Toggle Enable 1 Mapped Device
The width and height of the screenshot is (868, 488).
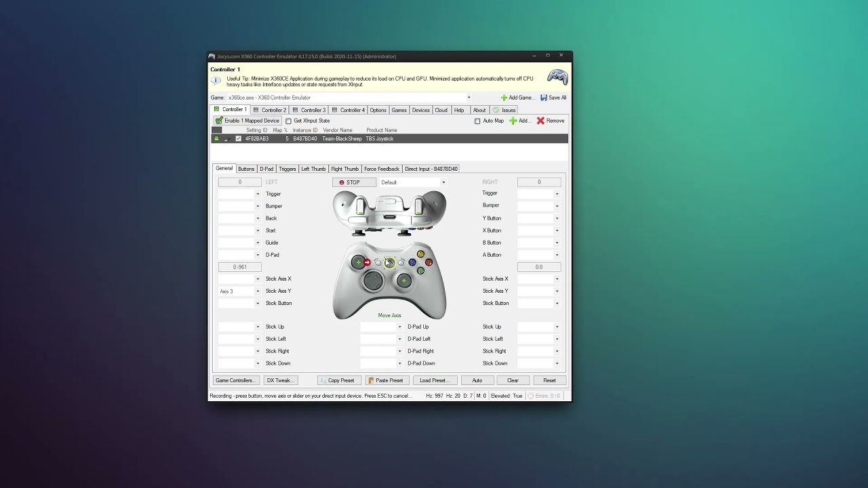click(x=247, y=121)
